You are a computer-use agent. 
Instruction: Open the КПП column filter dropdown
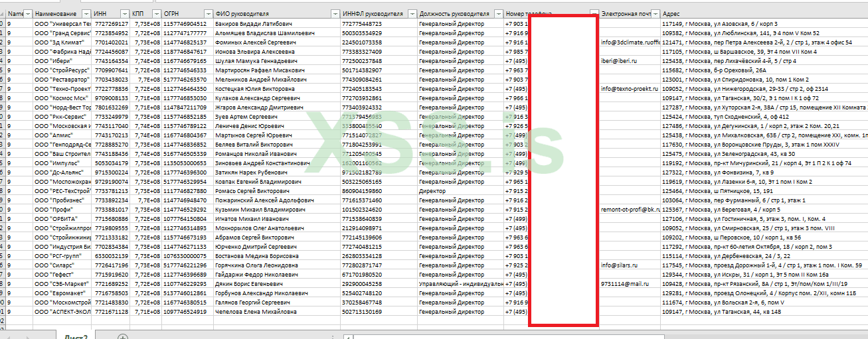pos(156,14)
